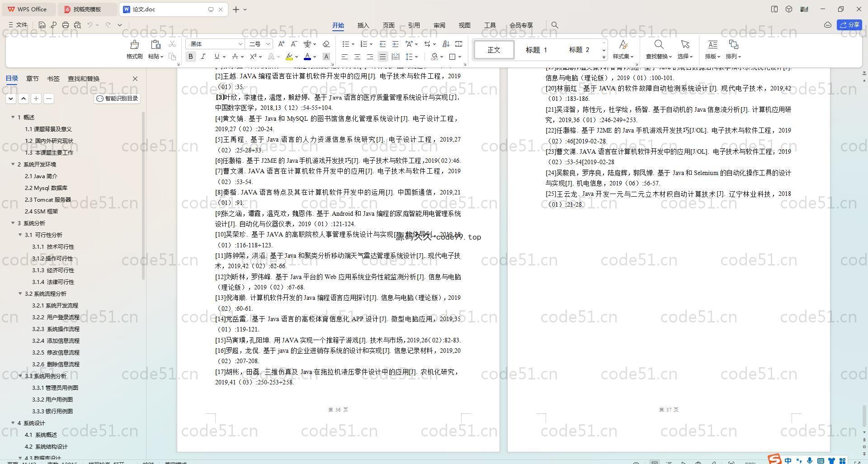Click the Arrange (排列) icon
The image size is (868, 464).
(x=733, y=44)
